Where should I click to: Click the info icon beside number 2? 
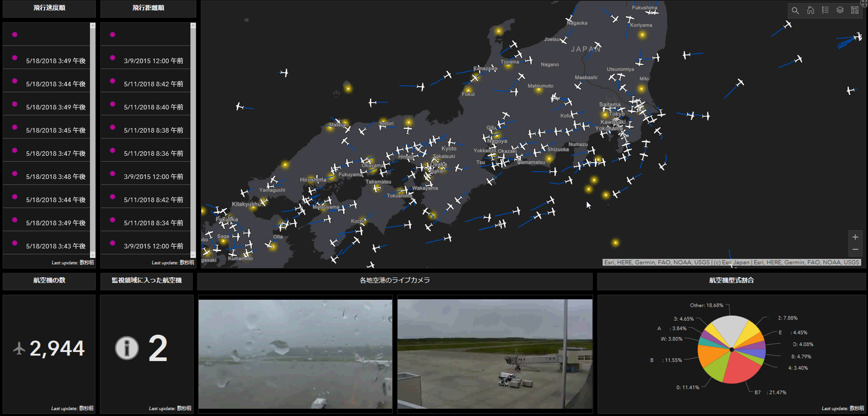tap(127, 348)
